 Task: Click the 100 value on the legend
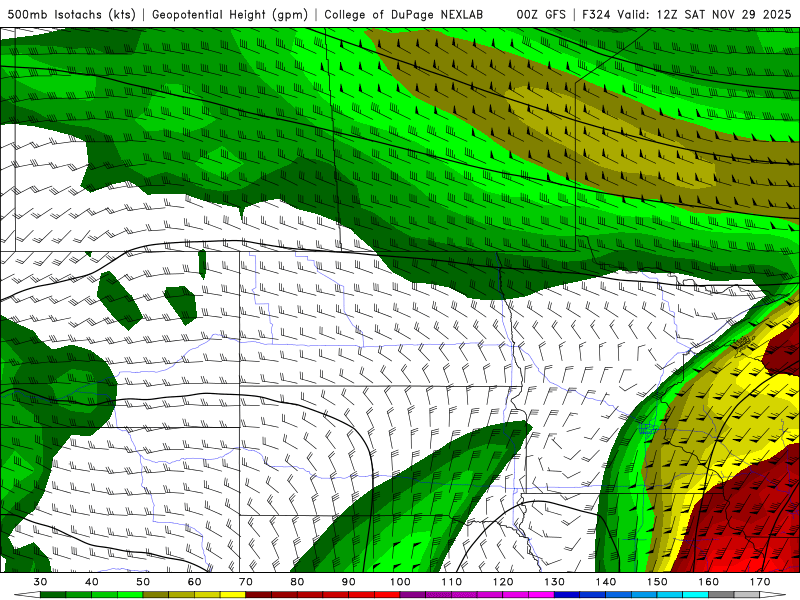[401, 582]
